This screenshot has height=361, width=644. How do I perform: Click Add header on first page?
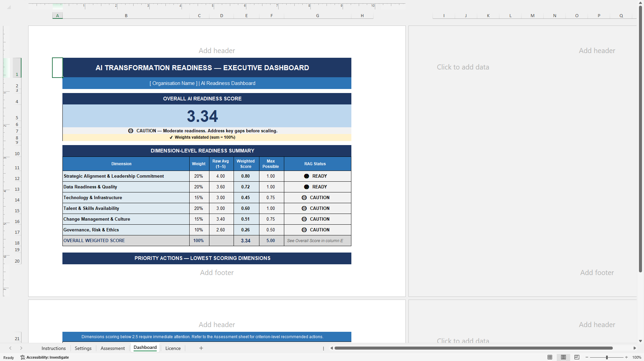coord(217,51)
